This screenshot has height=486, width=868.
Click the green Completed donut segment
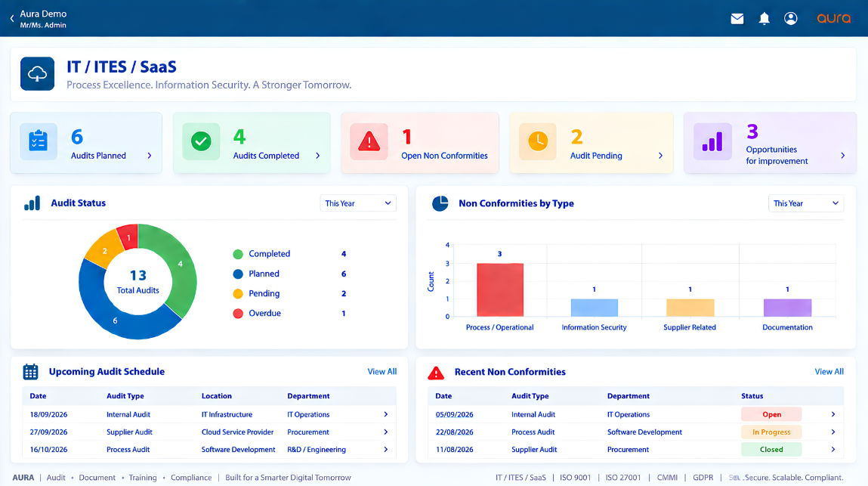click(x=180, y=266)
